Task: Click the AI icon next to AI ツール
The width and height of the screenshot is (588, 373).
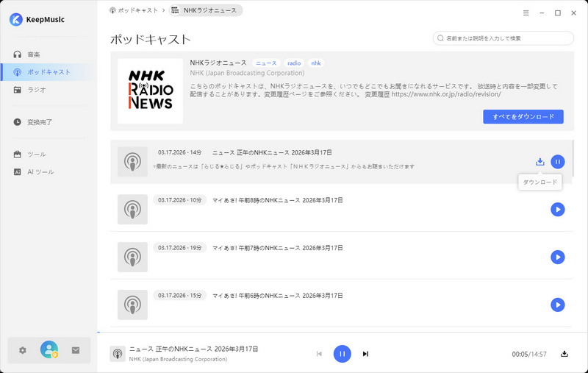Action: point(17,172)
